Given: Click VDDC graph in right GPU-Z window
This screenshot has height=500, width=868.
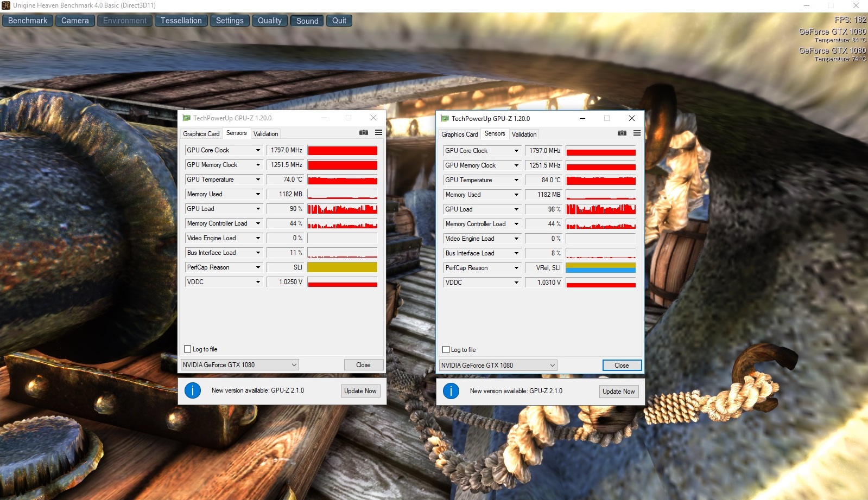Looking at the screenshot, I should coord(601,283).
